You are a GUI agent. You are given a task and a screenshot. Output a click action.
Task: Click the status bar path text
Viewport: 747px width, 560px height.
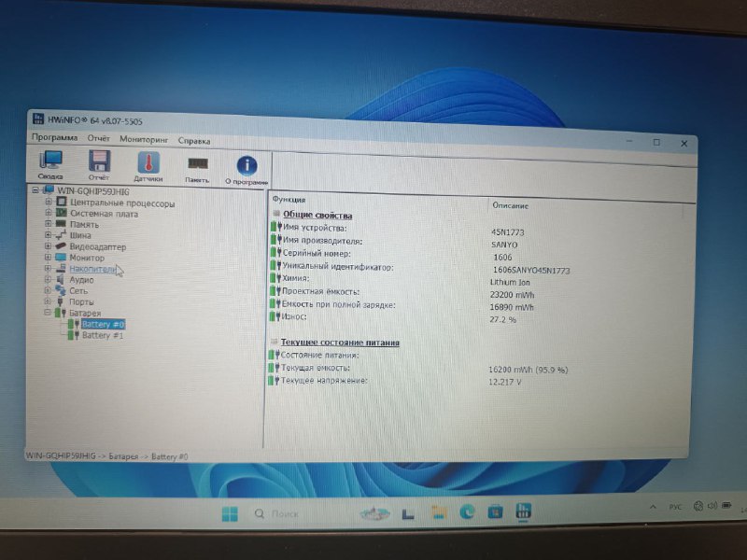pos(106,456)
